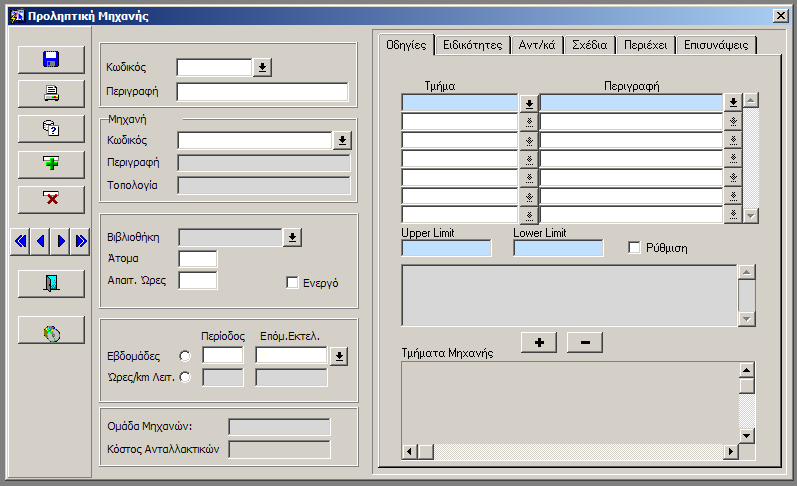Toggle the Ενεργό checkbox
Screen dimensions: 797x486
pos(292,283)
